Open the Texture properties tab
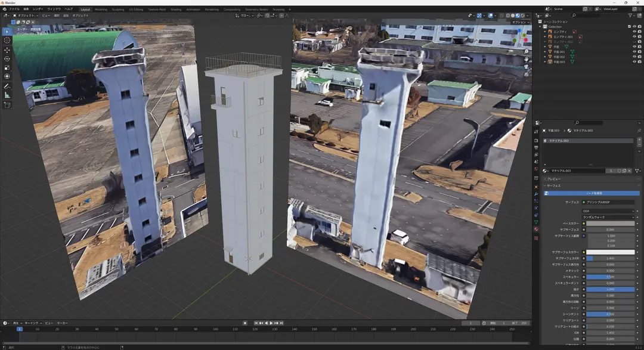Screen dimensions: 644x350 (536, 238)
